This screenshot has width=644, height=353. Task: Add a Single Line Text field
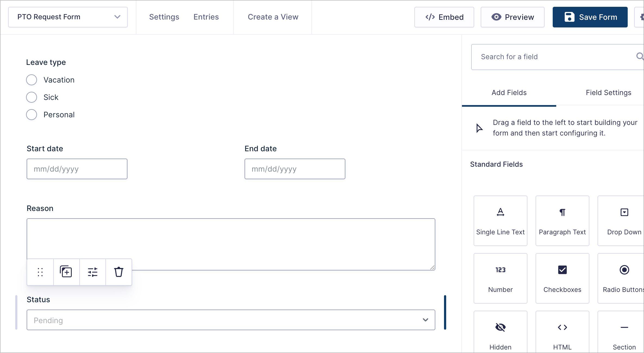(x=500, y=220)
